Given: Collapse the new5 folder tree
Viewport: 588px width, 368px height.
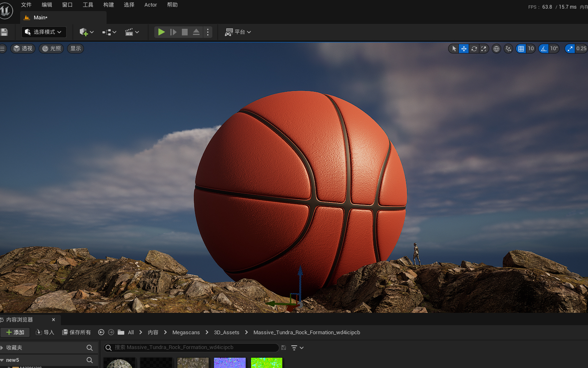Looking at the screenshot, I should pyautogui.click(x=2, y=360).
